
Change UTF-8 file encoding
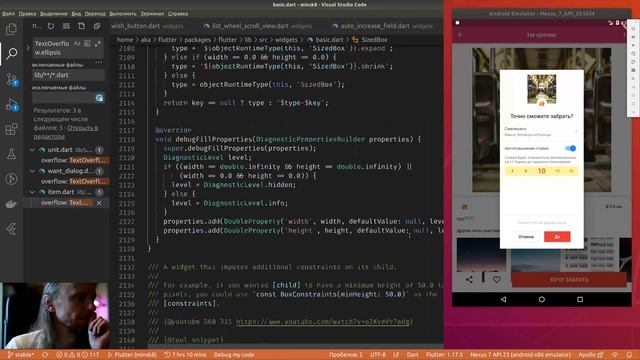pos(378,355)
